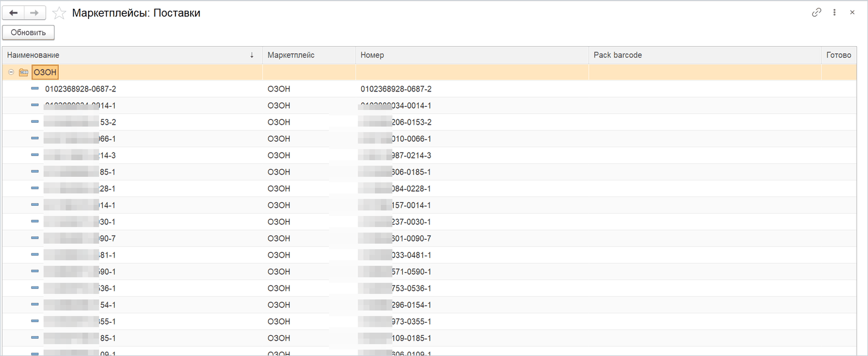The height and width of the screenshot is (356, 868).
Task: Select the Номер cell ending 206-0153-2
Action: pyautogui.click(x=396, y=122)
